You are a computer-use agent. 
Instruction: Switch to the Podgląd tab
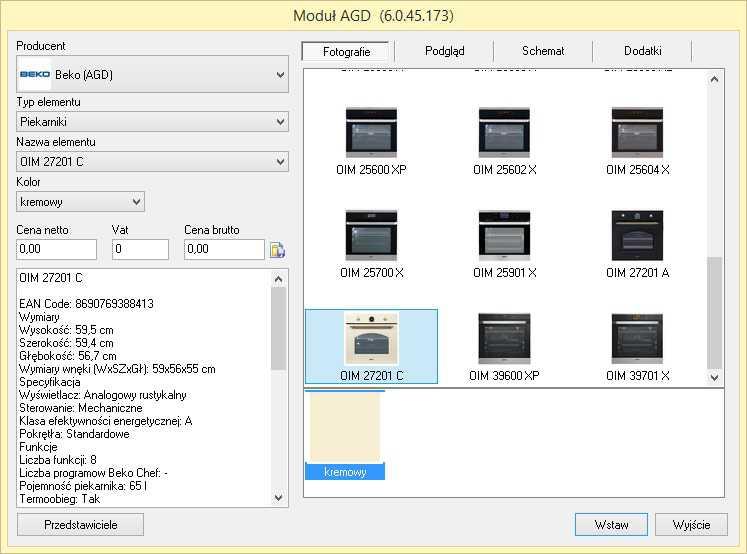(x=444, y=50)
